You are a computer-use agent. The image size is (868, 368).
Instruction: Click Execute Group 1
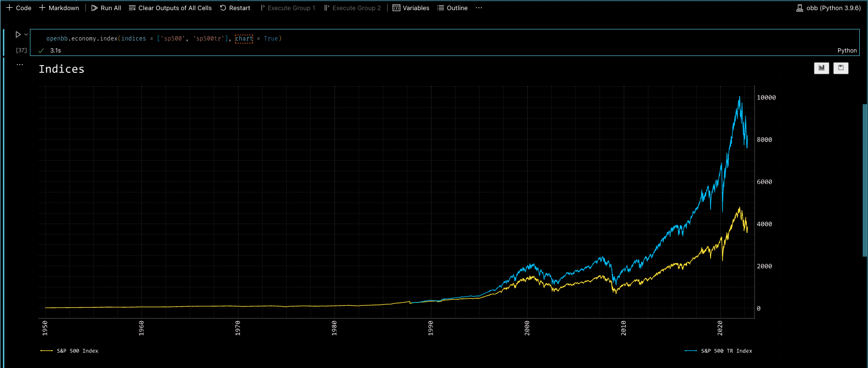[288, 8]
